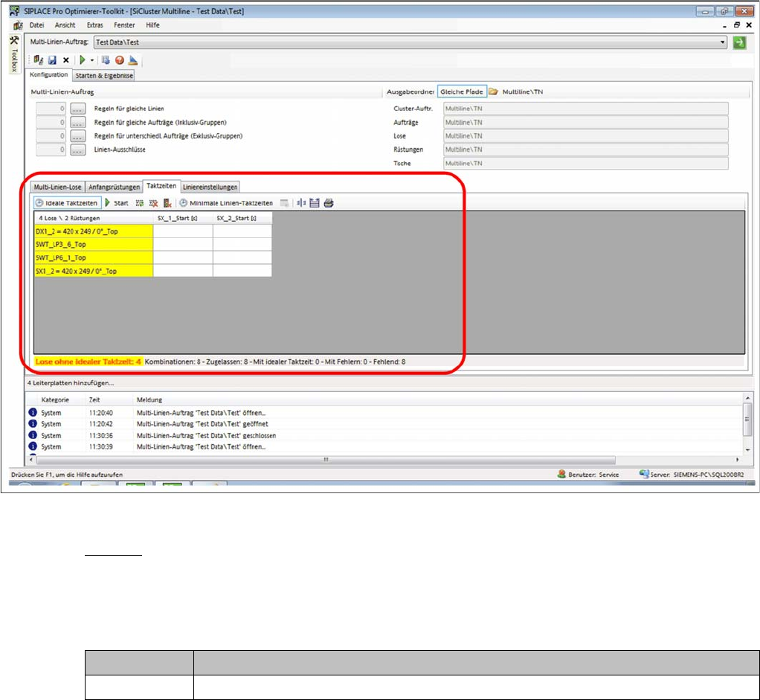Toggle the Ideale Taktzeiten button
Viewport: 760px width, 700px height.
point(66,203)
